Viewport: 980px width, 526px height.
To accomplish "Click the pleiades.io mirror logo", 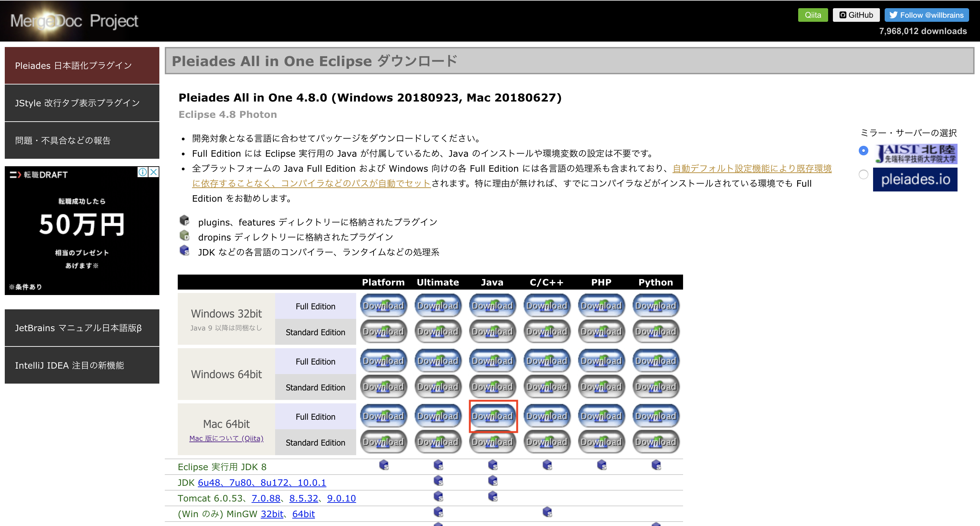I will tap(915, 179).
